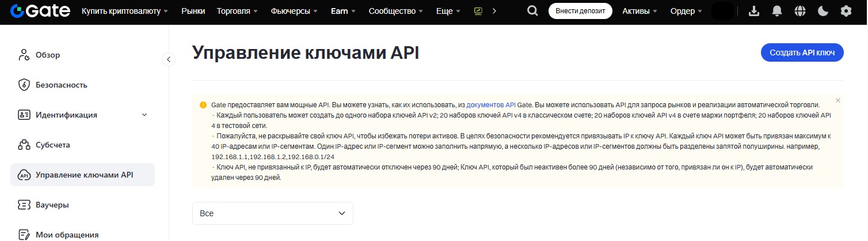Viewport: 868px width, 241px height.
Task: Click the Внести депозит button
Action: pyautogui.click(x=580, y=11)
